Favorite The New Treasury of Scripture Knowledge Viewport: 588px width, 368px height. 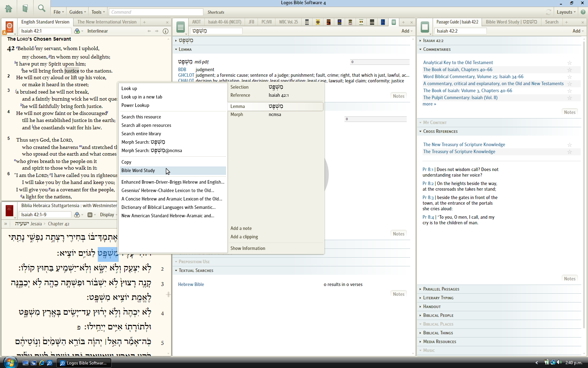click(x=569, y=145)
